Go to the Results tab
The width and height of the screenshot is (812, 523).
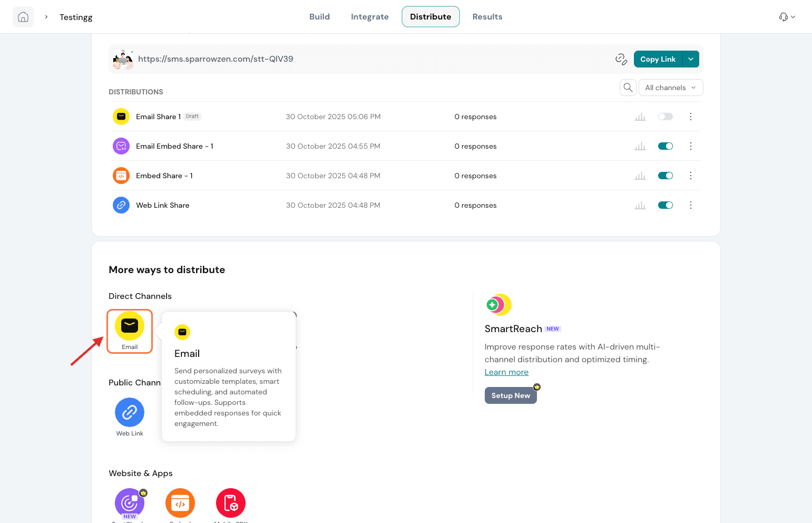pos(487,17)
